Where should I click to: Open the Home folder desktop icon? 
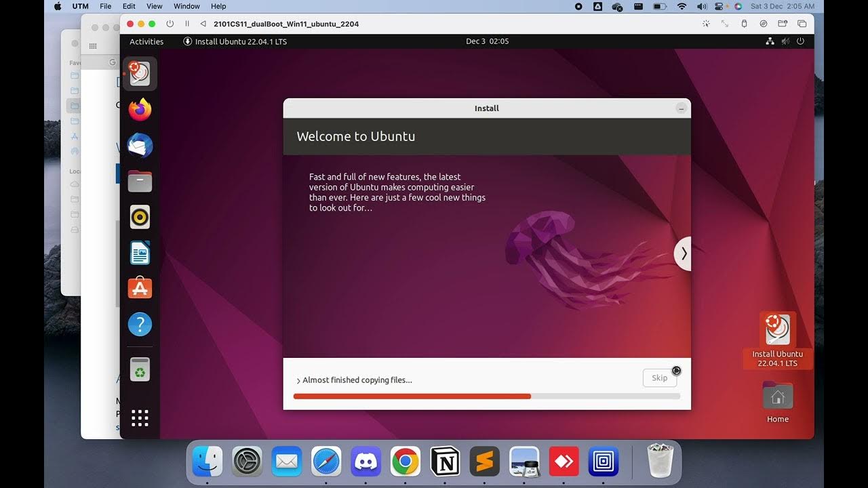click(x=778, y=402)
